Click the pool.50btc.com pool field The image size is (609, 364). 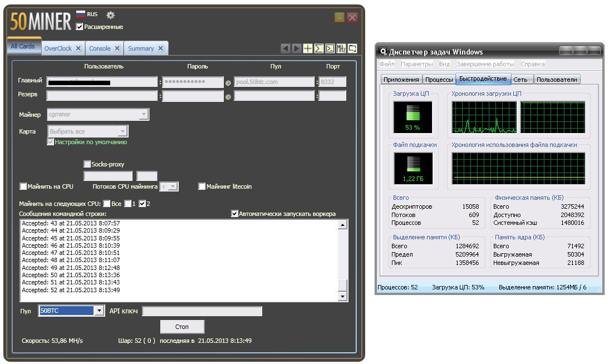274,82
